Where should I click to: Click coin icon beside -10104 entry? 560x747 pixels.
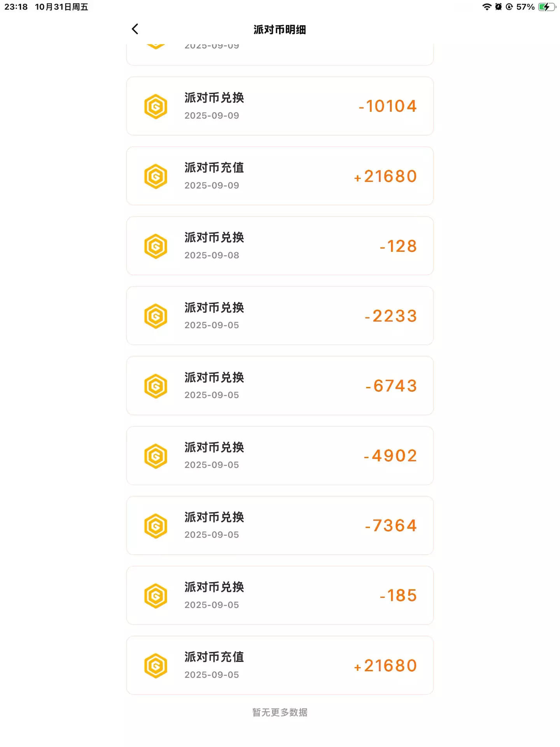tap(156, 106)
